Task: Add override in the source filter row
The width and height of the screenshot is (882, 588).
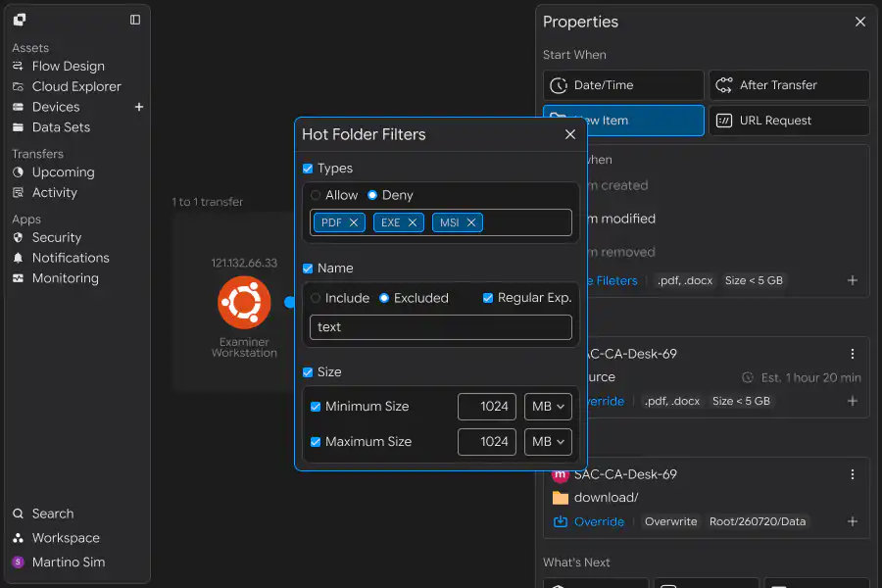Action: coord(853,401)
